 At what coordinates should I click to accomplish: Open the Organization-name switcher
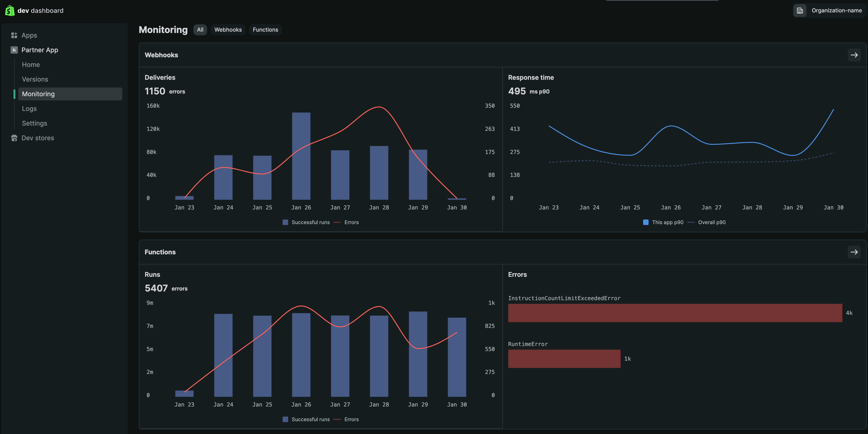point(829,11)
